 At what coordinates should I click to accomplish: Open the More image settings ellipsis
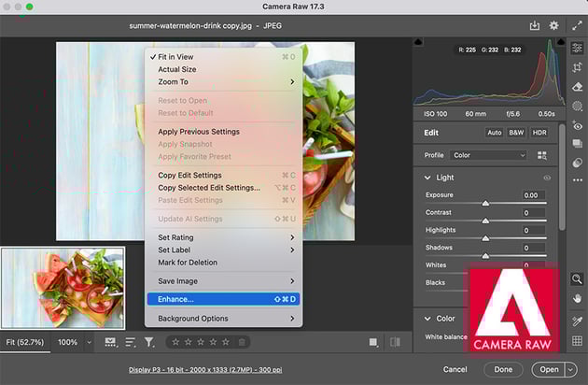pyautogui.click(x=577, y=180)
